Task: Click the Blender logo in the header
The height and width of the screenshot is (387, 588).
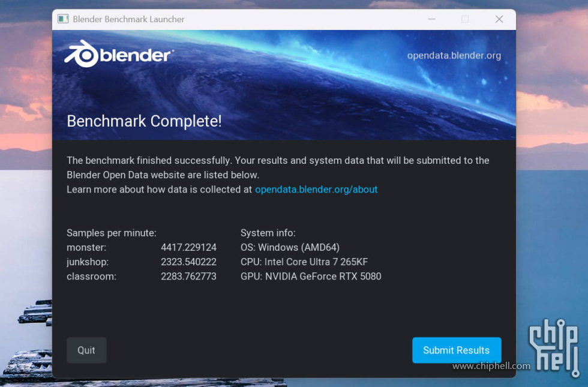Action: (119, 54)
